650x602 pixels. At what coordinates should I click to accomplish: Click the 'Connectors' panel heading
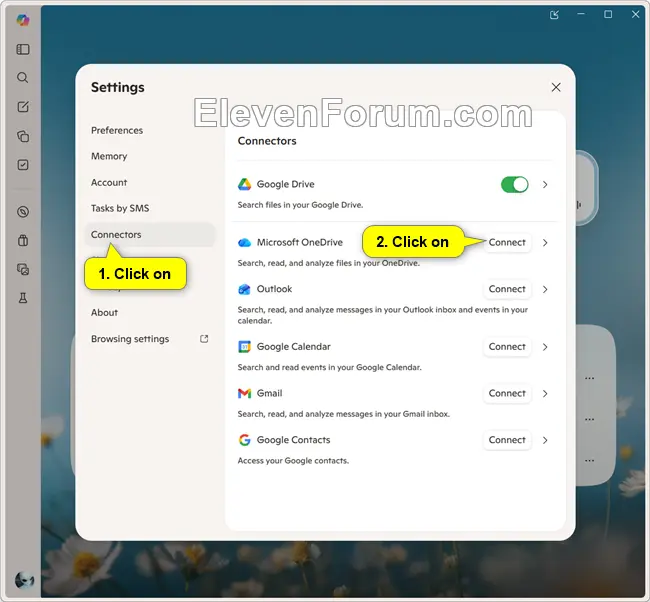(267, 141)
